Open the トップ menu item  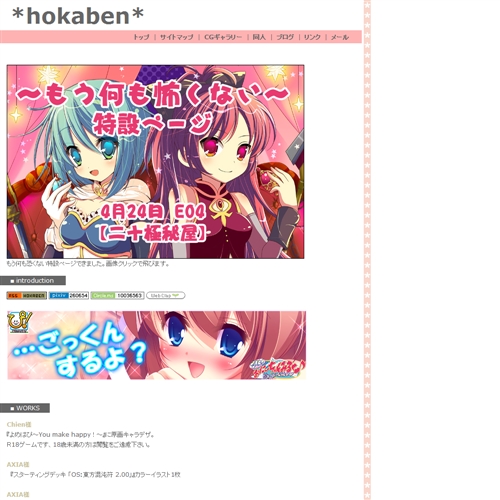coord(141,37)
